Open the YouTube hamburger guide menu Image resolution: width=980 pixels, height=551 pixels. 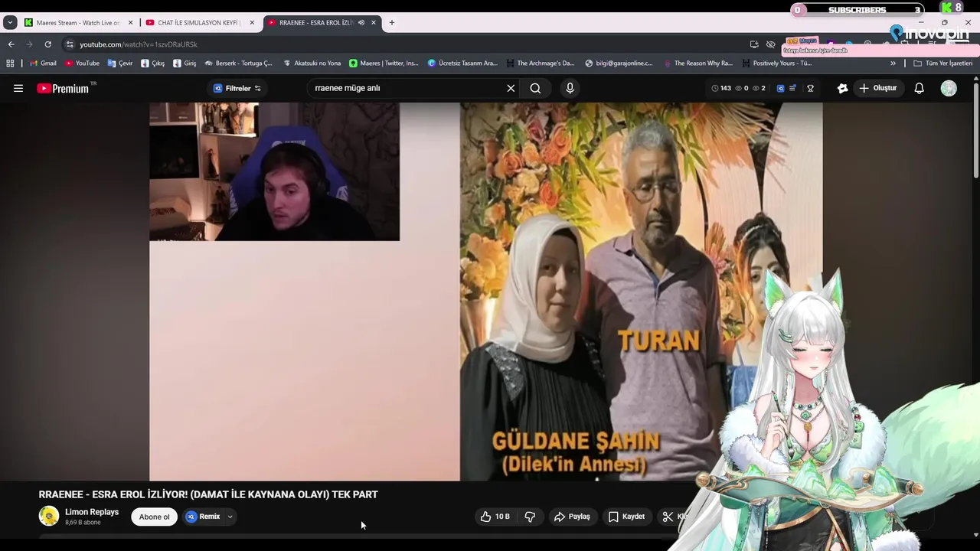click(x=18, y=88)
